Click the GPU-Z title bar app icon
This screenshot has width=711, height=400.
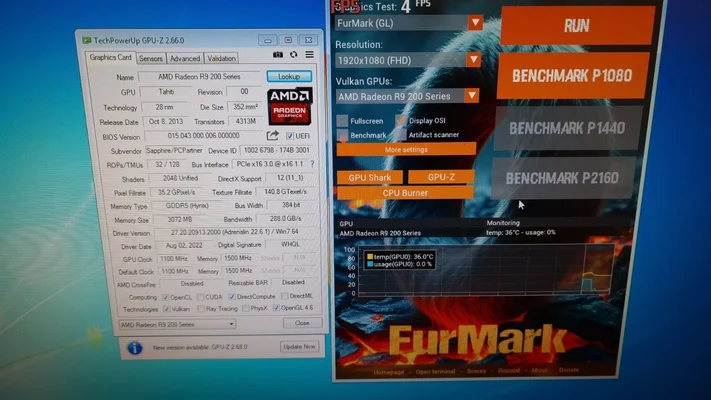(x=87, y=38)
